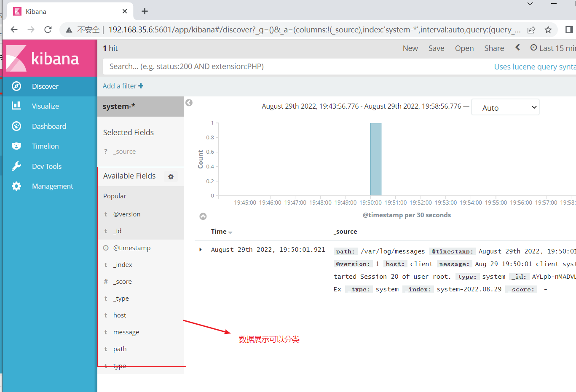Image resolution: width=576 pixels, height=392 pixels.
Task: Select the _id field
Action: pos(117,231)
